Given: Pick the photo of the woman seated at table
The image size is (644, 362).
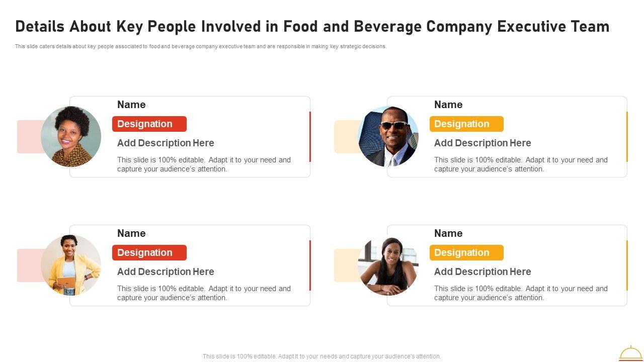Looking at the screenshot, I should (x=388, y=265).
